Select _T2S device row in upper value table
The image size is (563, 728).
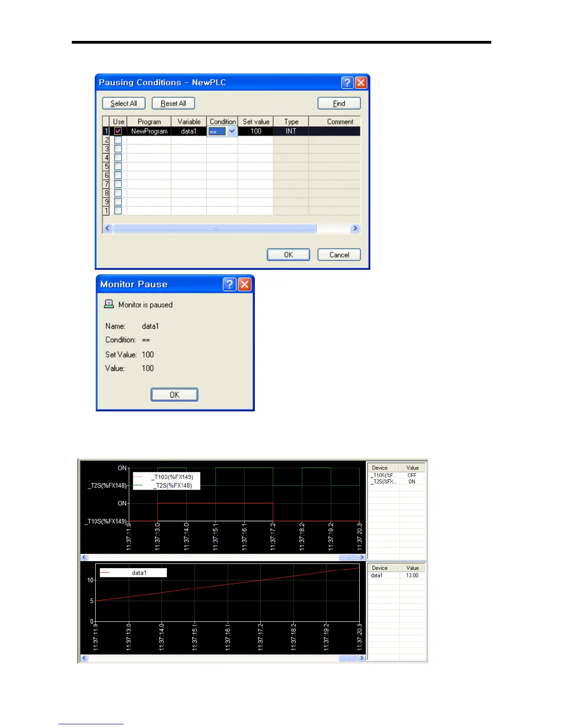pos(396,482)
